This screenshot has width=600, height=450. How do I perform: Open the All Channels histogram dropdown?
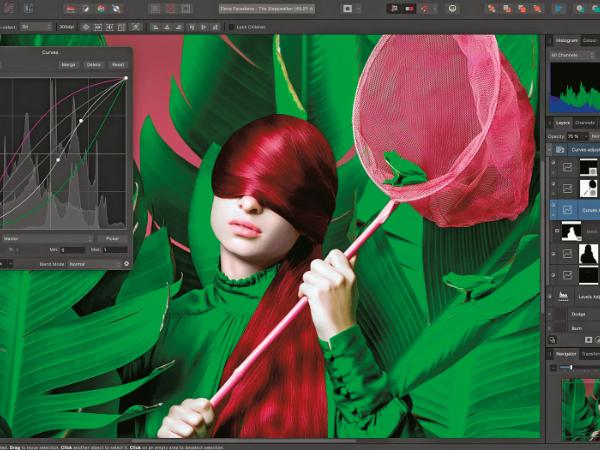(x=573, y=55)
